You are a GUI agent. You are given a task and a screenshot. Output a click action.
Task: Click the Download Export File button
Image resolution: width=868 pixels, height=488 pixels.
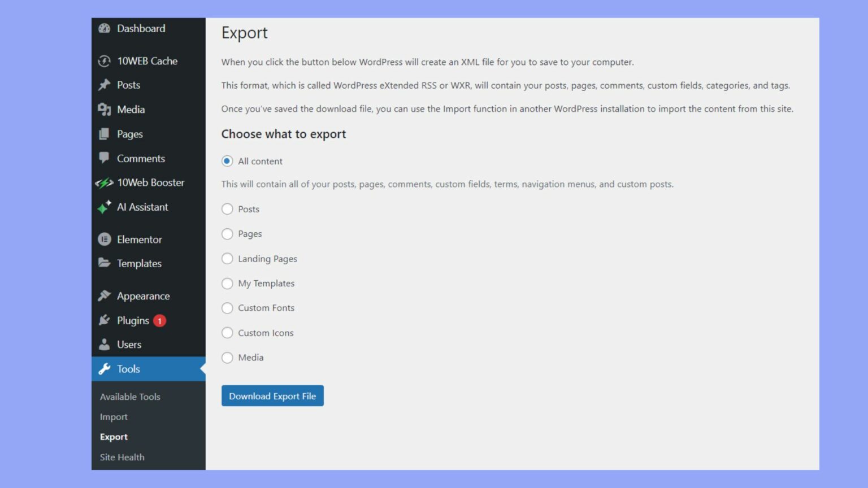click(272, 395)
